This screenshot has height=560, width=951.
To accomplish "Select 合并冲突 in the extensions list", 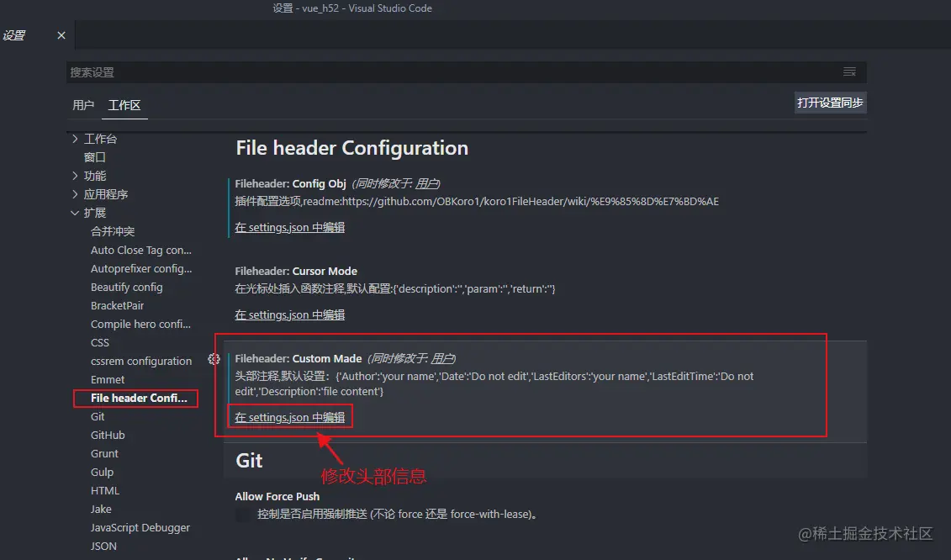I will [113, 231].
